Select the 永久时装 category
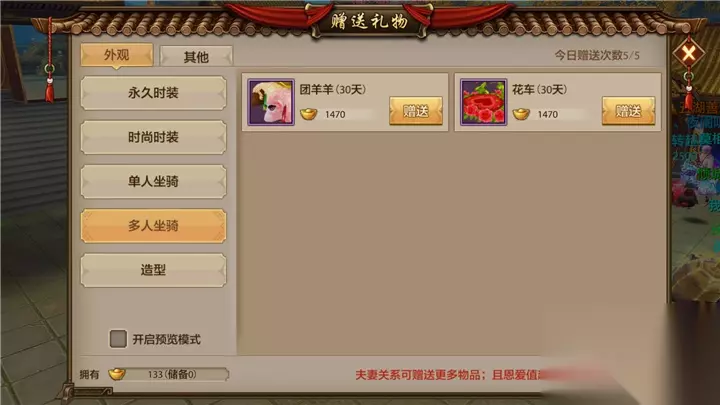The height and width of the screenshot is (405, 720). click(153, 93)
